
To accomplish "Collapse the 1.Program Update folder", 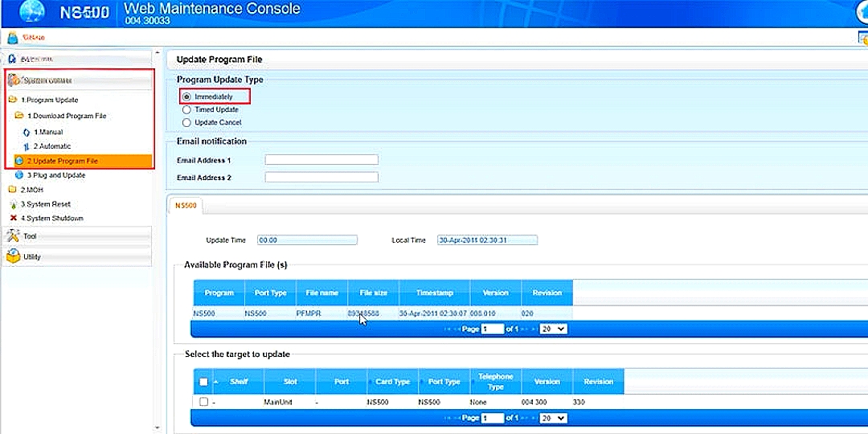I will (x=13, y=100).
